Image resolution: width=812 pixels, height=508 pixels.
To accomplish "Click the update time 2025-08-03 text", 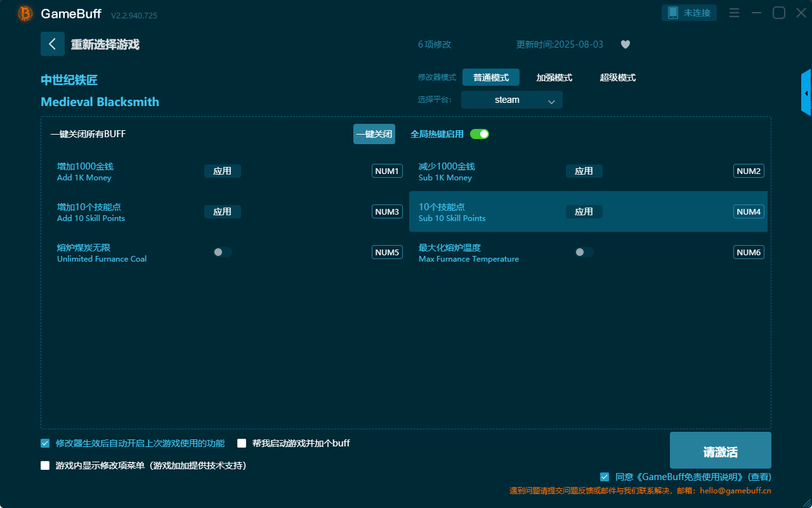I will point(560,44).
